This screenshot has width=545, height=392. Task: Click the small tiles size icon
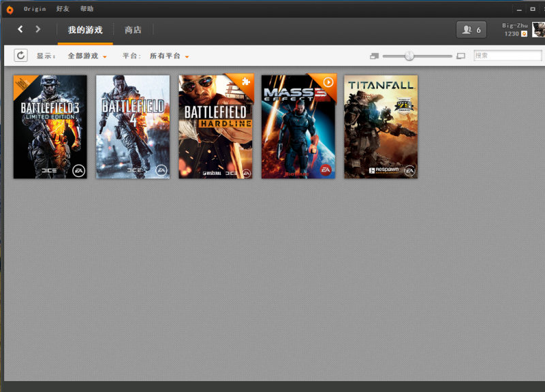pos(374,56)
